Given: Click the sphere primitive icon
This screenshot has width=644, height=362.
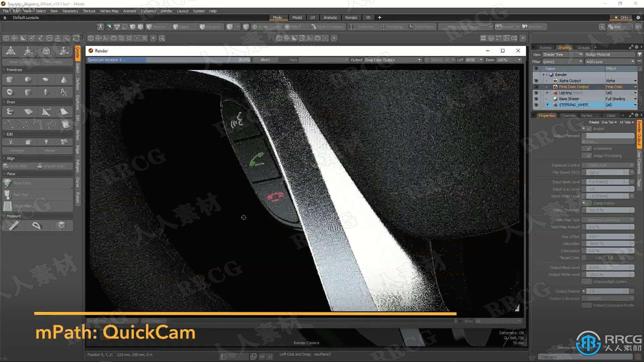Looking at the screenshot, I should 28,79.
